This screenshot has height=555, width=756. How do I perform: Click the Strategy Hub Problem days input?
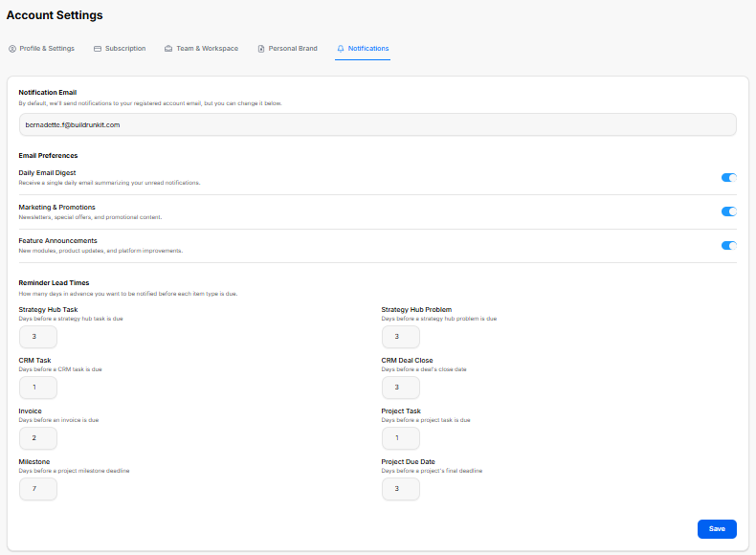coord(401,337)
